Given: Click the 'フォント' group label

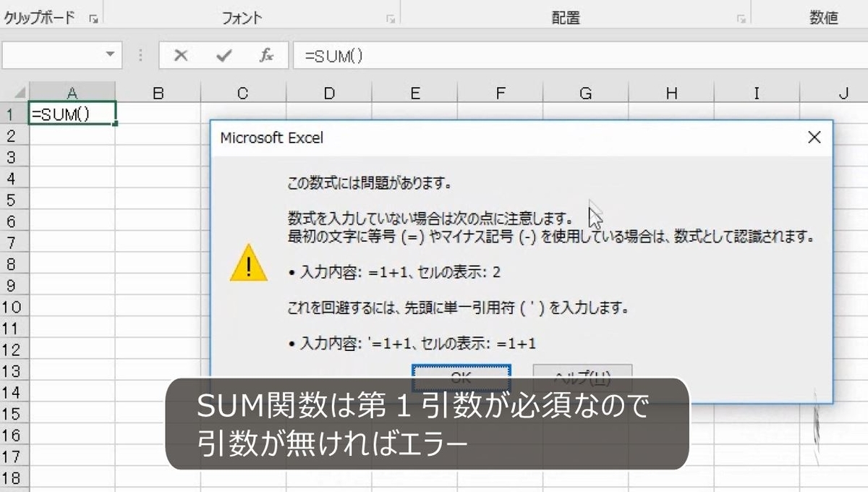Looking at the screenshot, I should [242, 18].
